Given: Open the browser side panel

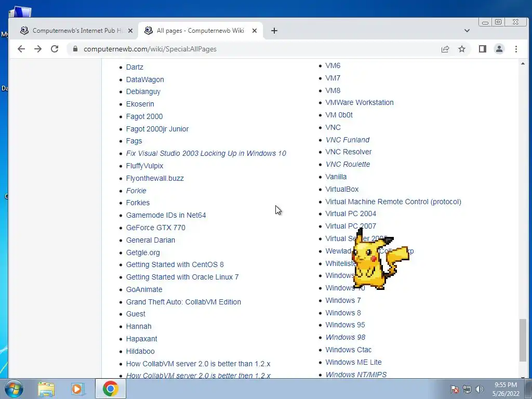Looking at the screenshot, I should (x=483, y=49).
